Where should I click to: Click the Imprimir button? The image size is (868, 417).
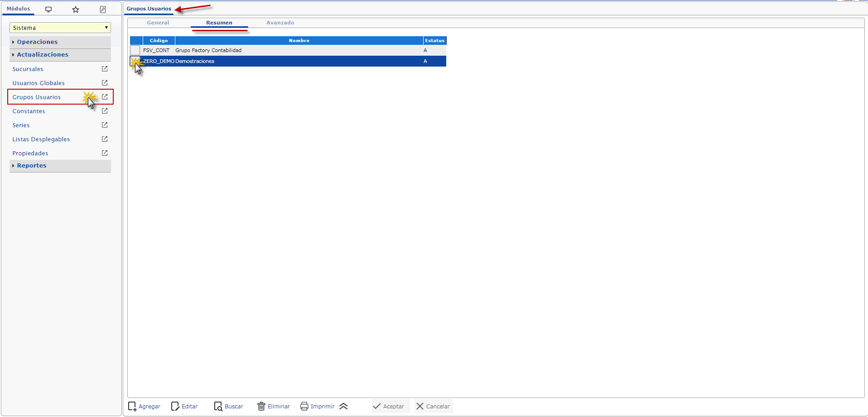pyautogui.click(x=318, y=406)
